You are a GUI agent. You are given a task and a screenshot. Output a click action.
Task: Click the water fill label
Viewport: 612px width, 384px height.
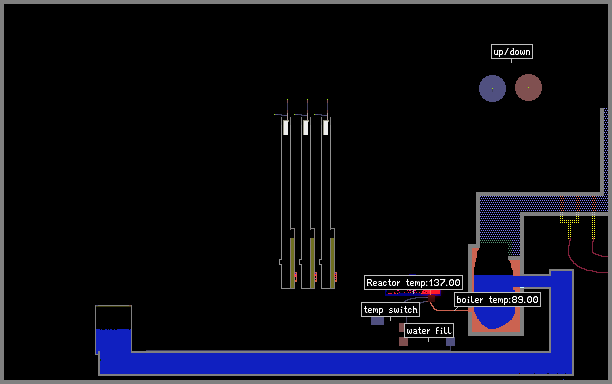429,331
